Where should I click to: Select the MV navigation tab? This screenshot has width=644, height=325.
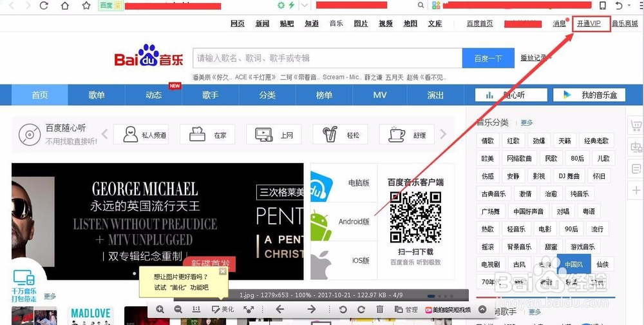380,95
